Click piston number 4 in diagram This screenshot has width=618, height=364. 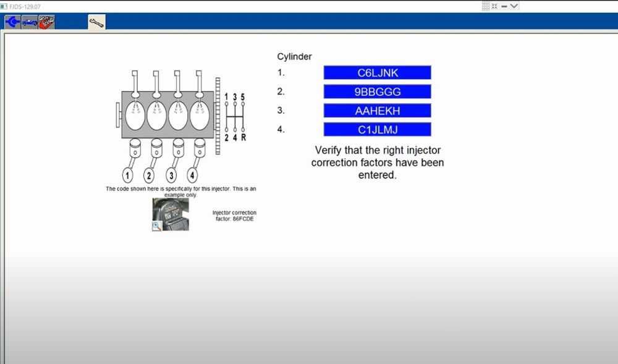click(192, 175)
